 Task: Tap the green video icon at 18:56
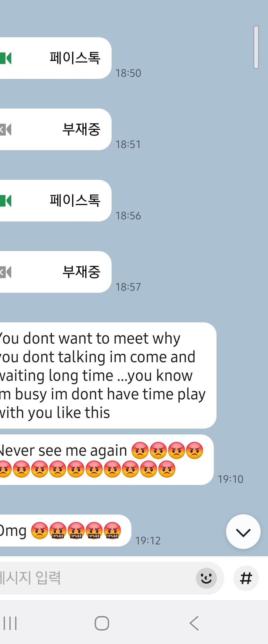(5, 201)
